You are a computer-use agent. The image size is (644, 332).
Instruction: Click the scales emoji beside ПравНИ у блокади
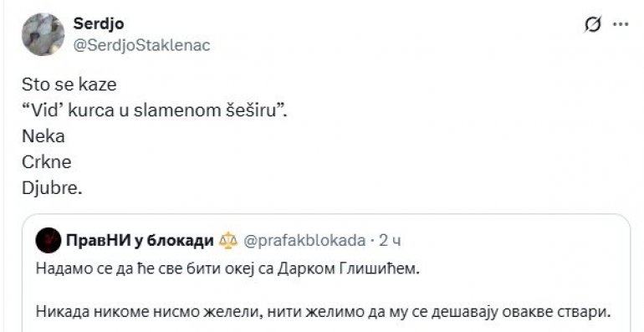pos(228,241)
